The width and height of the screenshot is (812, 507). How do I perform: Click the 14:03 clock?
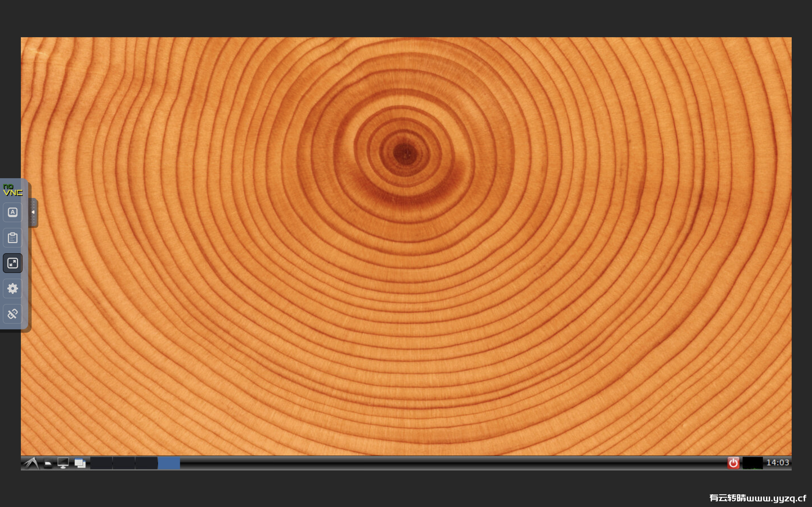(x=778, y=463)
